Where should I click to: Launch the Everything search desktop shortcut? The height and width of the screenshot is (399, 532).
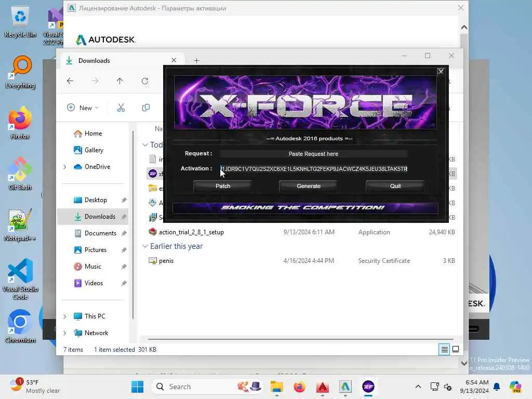tap(20, 72)
